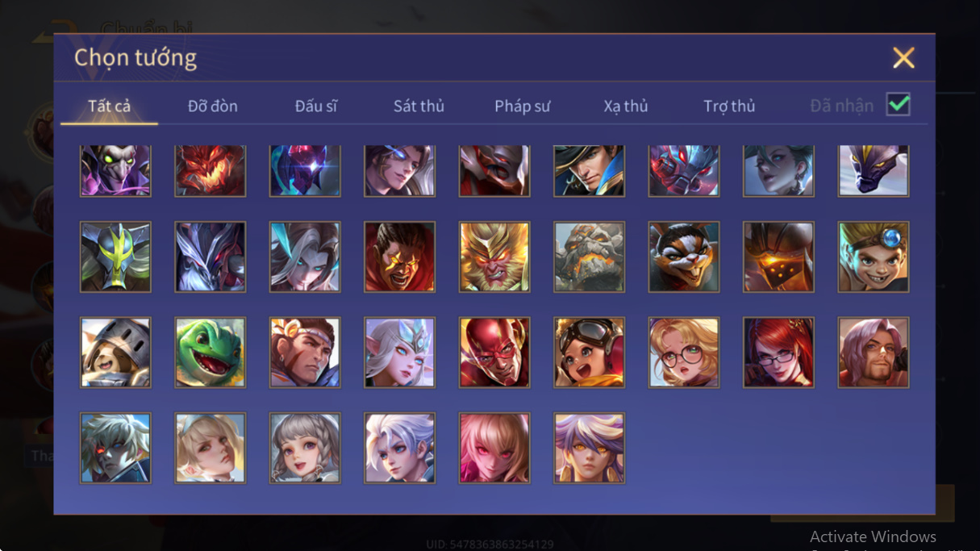The image size is (980, 551).
Task: Filter by Xạ thủ tab
Action: click(626, 106)
